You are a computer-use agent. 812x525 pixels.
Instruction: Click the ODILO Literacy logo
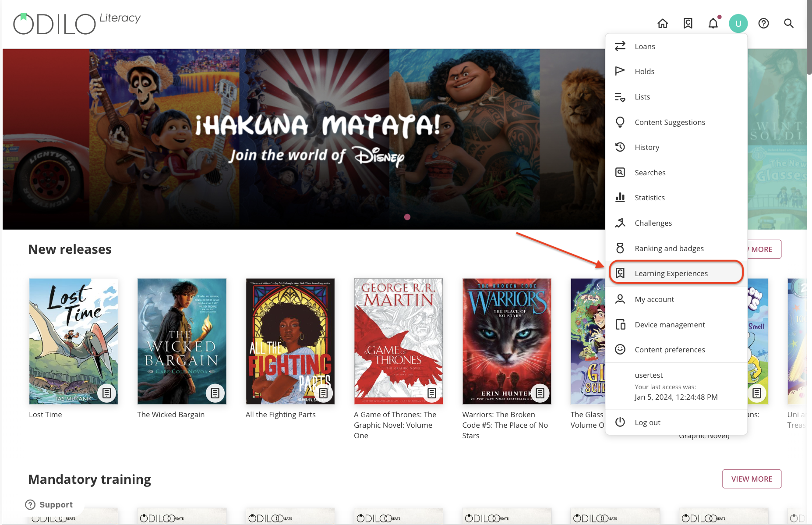[x=77, y=23]
